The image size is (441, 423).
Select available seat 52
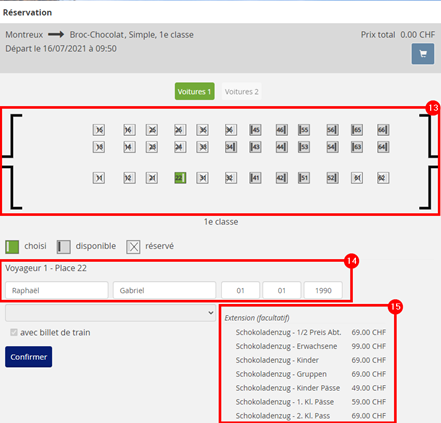click(332, 178)
